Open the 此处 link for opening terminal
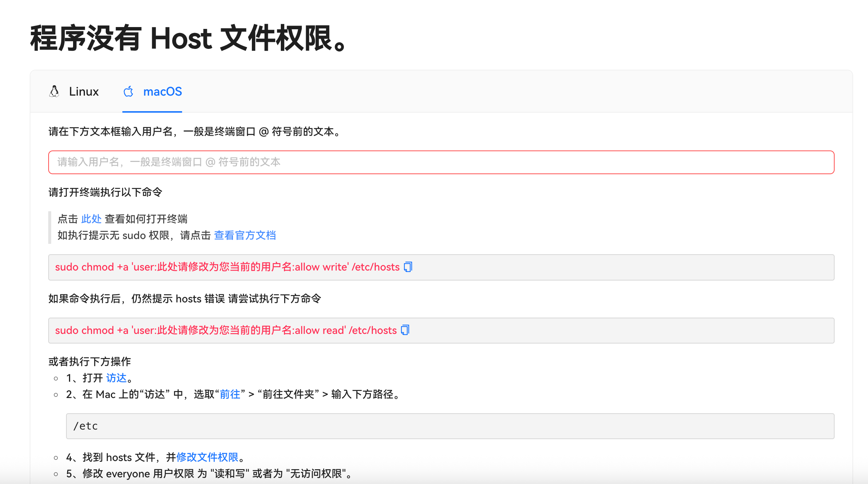The height and width of the screenshot is (484, 868). pos(91,219)
